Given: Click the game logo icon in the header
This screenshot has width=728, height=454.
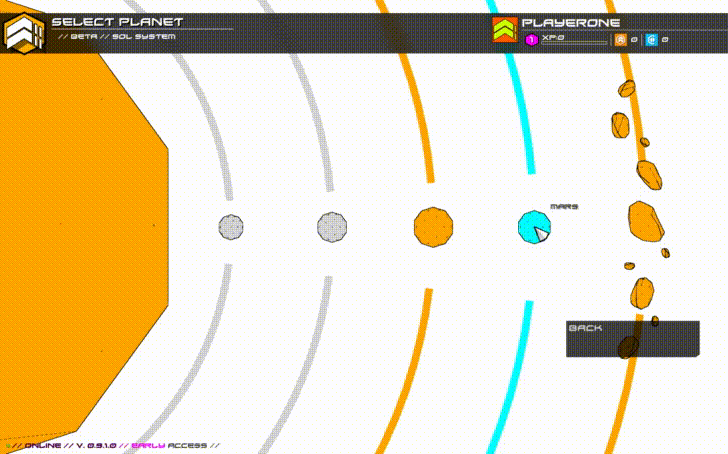Looking at the screenshot, I should 24,33.
